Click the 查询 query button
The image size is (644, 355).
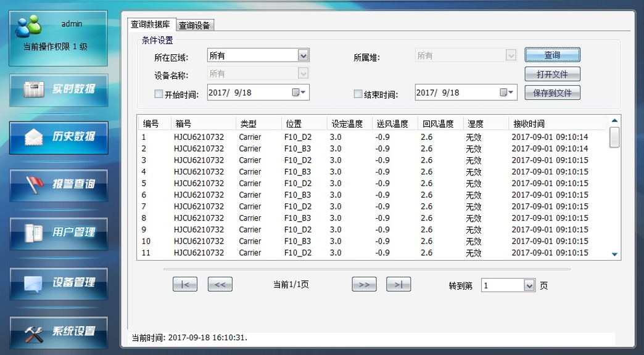552,55
